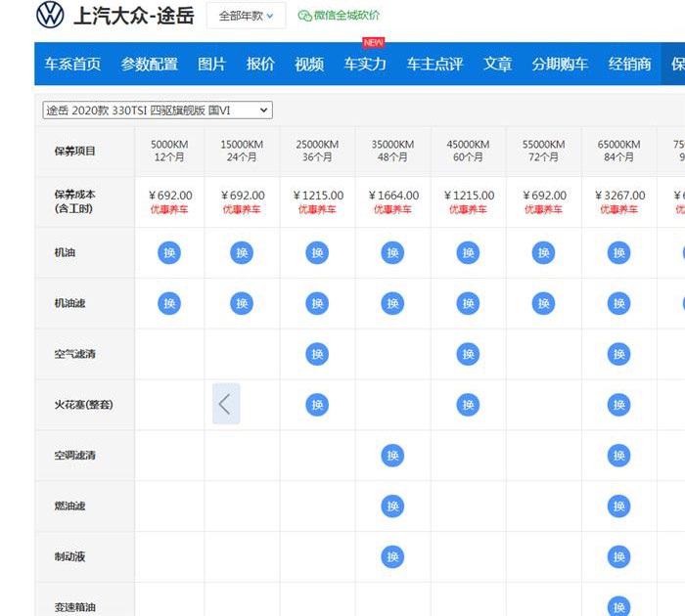Viewport: 685px width, 616px height.
Task: Click 优惠养车 under 5000KM column
Action: coord(169,209)
